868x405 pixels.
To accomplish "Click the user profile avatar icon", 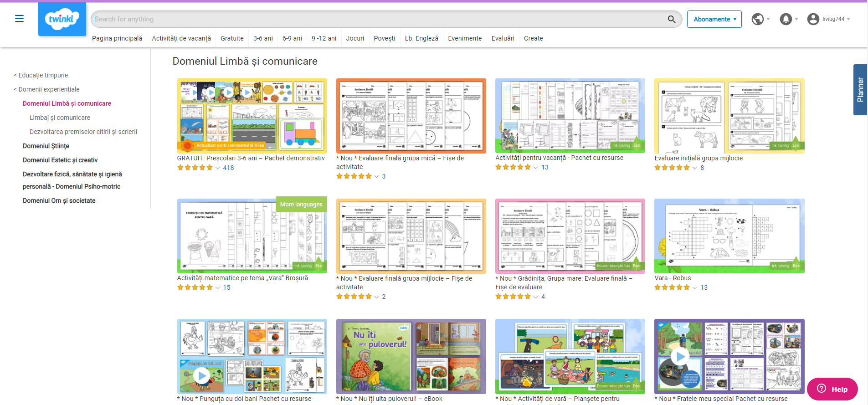I will [x=813, y=19].
